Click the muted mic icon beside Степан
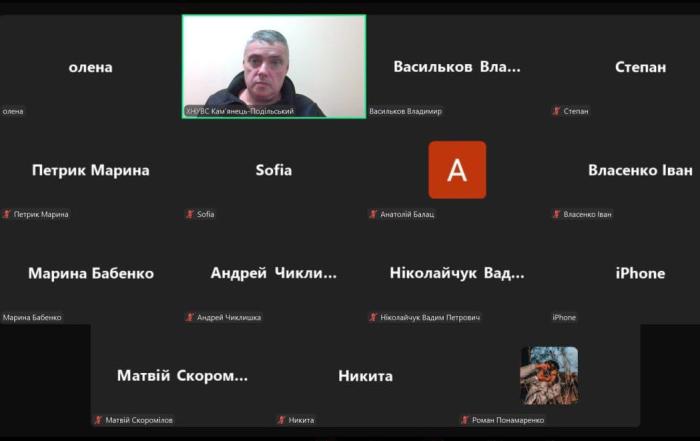The width and height of the screenshot is (700, 441). pyautogui.click(x=556, y=111)
